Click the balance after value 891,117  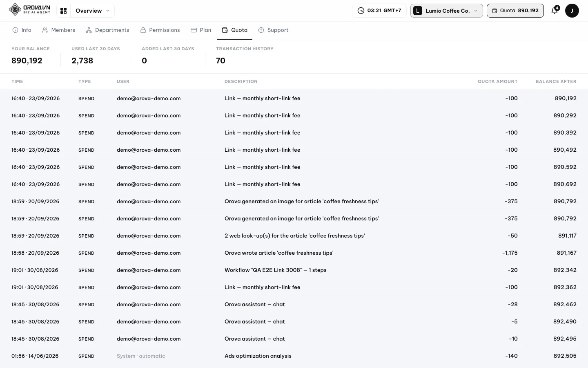[x=568, y=236]
